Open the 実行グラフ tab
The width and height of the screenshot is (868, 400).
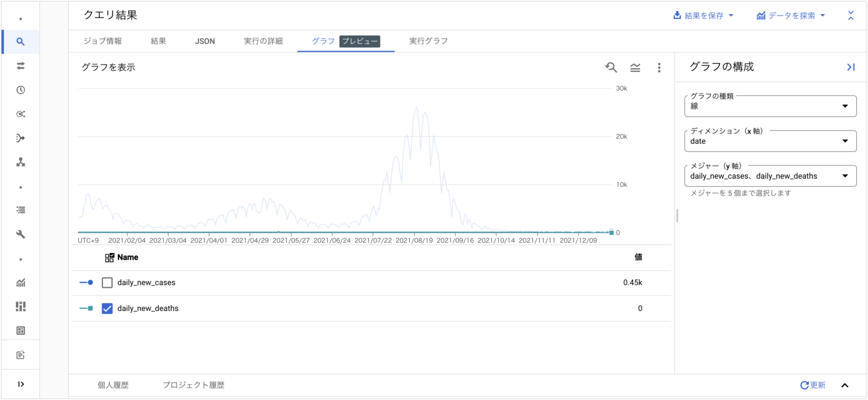(x=428, y=41)
